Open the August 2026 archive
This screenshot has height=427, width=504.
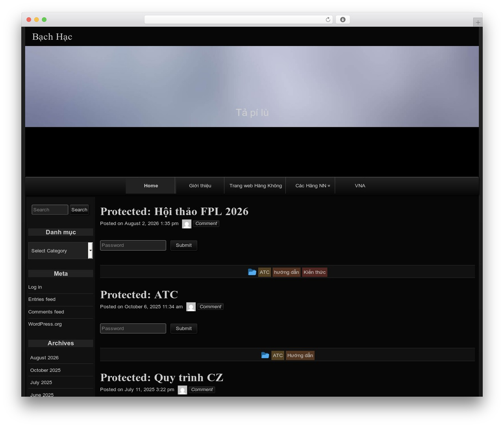point(44,358)
